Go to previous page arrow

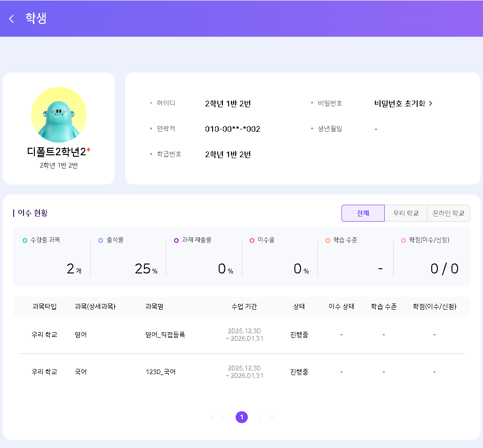(x=224, y=417)
